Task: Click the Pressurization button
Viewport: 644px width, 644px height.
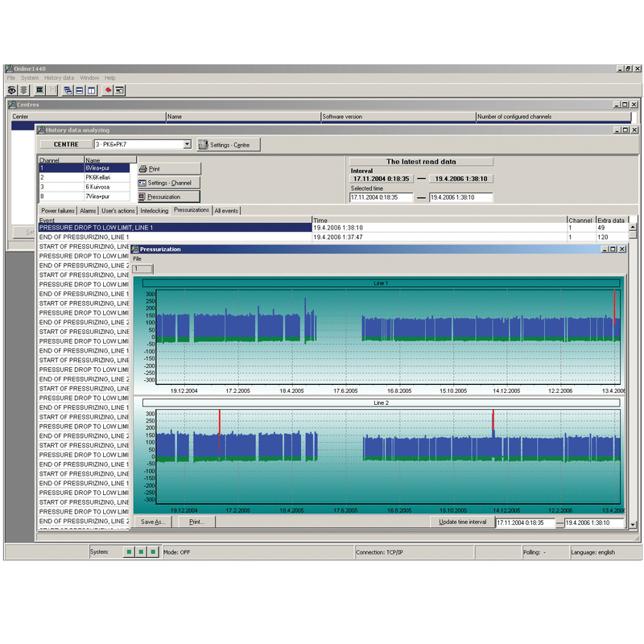Action: (x=169, y=196)
